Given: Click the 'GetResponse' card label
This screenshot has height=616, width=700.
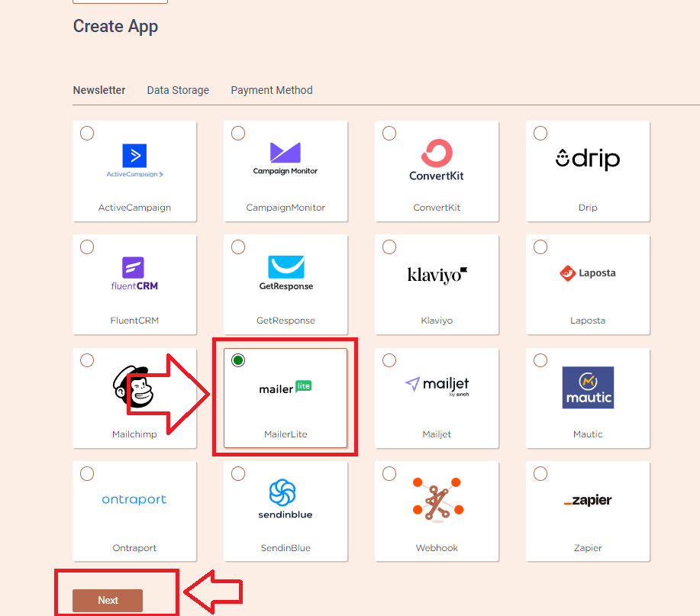Looking at the screenshot, I should 285,321.
